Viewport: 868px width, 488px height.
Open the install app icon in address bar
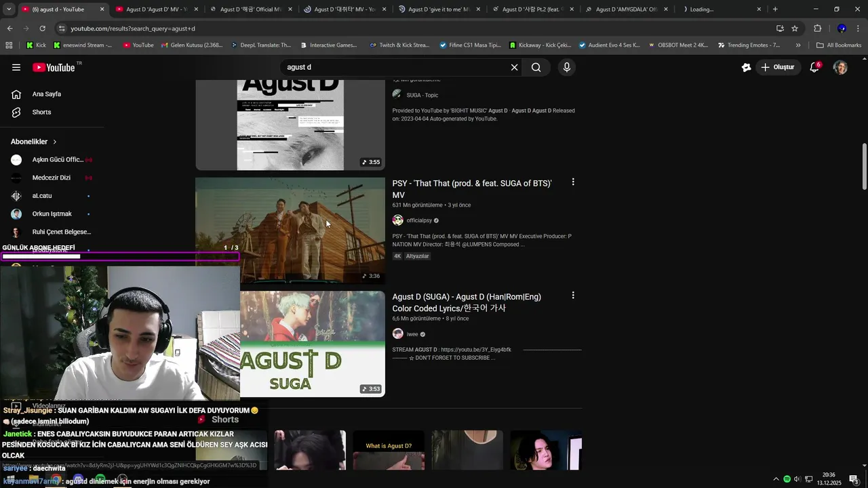coord(780,28)
